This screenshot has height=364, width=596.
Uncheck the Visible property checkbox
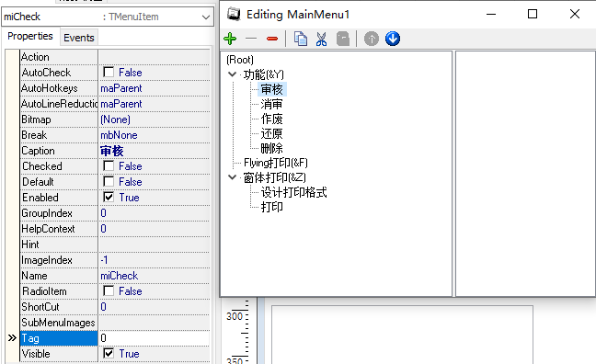pos(109,353)
